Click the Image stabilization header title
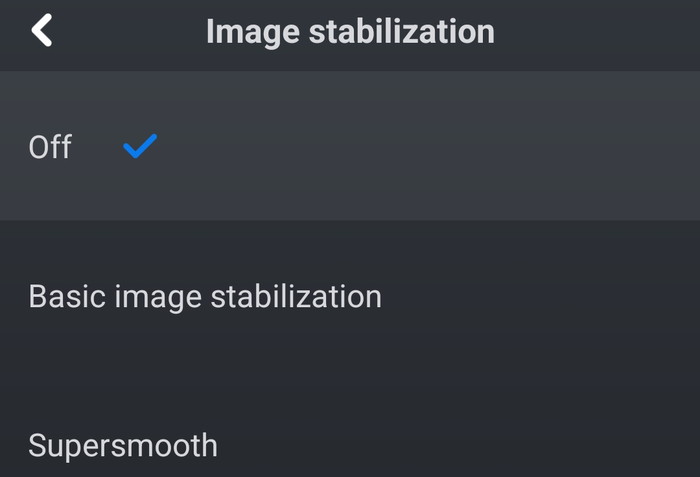This screenshot has height=477, width=700. [x=350, y=31]
